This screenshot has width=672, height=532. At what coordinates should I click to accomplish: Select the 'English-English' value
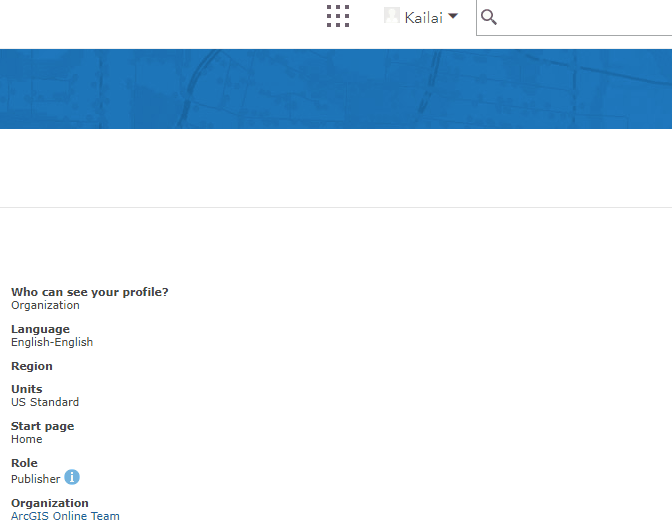52,342
